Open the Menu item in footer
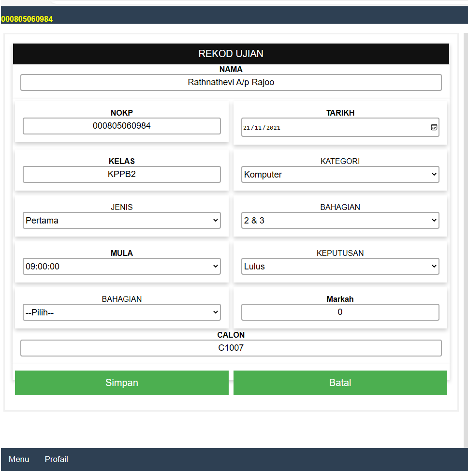 click(x=19, y=459)
